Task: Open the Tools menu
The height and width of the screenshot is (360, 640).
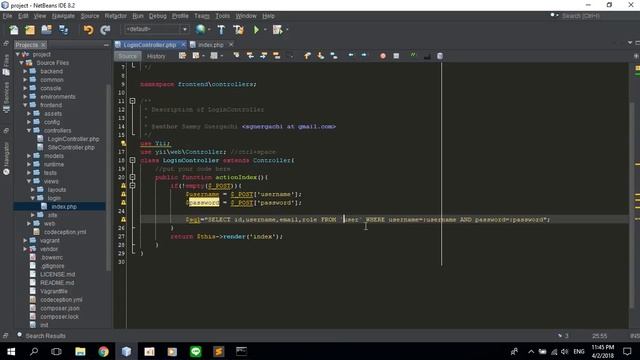Action: pyautogui.click(x=222, y=16)
